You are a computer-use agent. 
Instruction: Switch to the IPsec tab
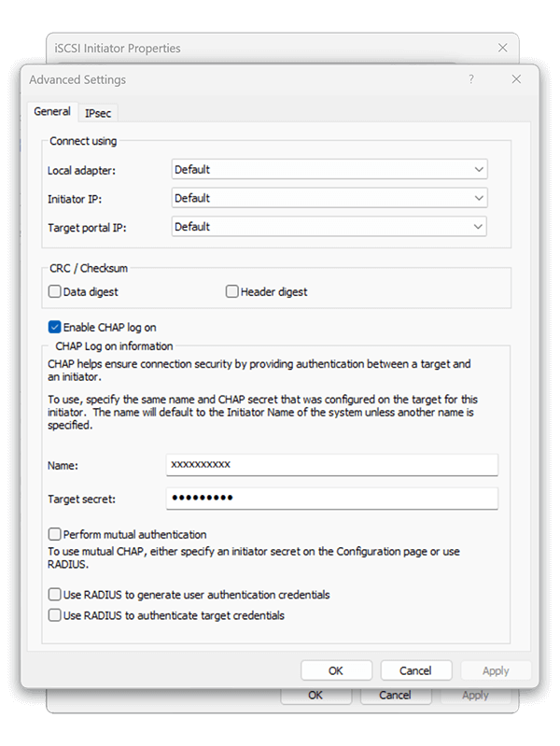(98, 113)
